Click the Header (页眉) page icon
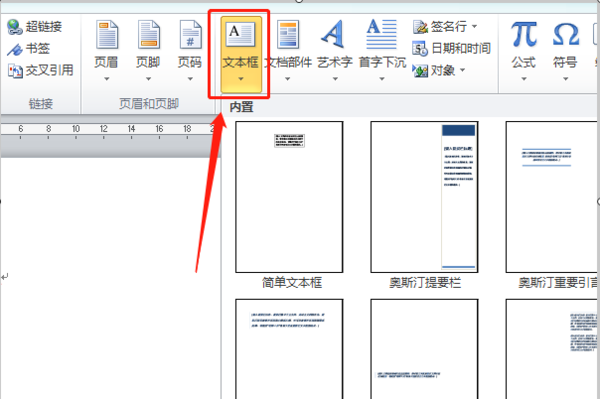Screen dimensions: 600x399 pos(107,35)
